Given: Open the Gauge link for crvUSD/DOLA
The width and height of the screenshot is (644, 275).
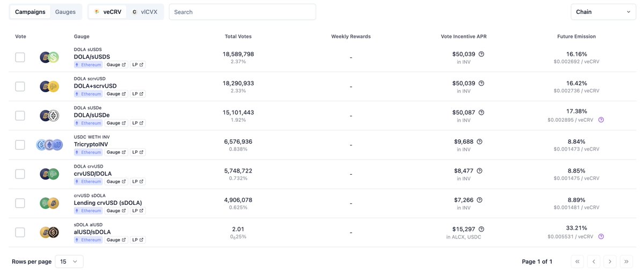Looking at the screenshot, I should 116,182.
